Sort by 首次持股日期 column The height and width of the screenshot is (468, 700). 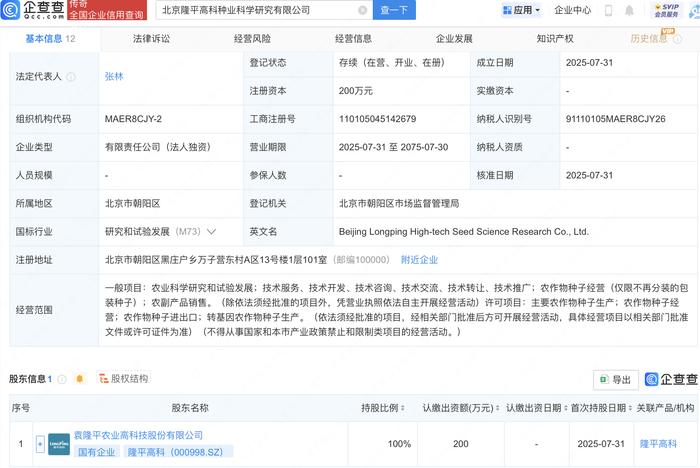click(x=630, y=408)
